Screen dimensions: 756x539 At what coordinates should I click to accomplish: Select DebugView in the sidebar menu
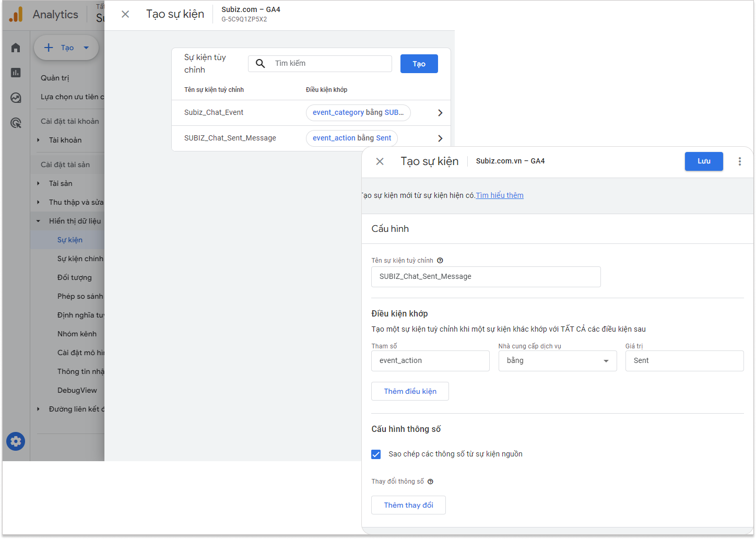point(77,390)
